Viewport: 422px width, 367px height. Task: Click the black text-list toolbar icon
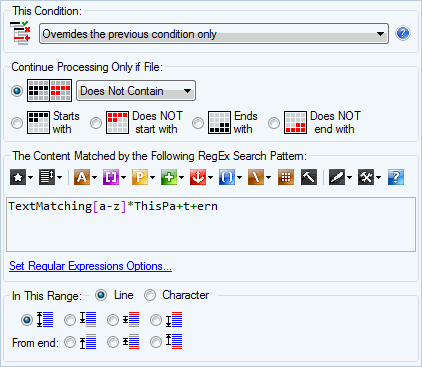pyautogui.click(x=47, y=177)
